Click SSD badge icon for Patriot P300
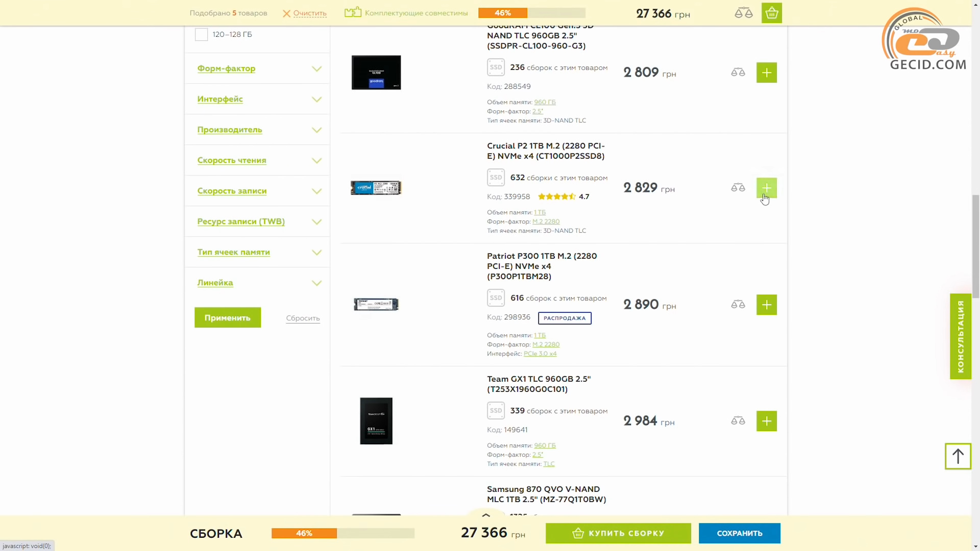Screen dimensions: 980x551 click(496, 298)
